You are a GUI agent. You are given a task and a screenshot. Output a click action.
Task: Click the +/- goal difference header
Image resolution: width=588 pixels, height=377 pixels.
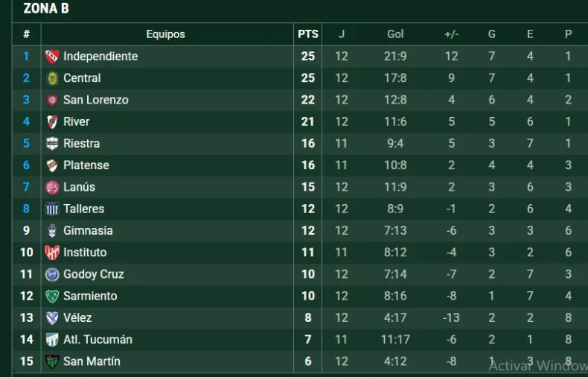451,34
